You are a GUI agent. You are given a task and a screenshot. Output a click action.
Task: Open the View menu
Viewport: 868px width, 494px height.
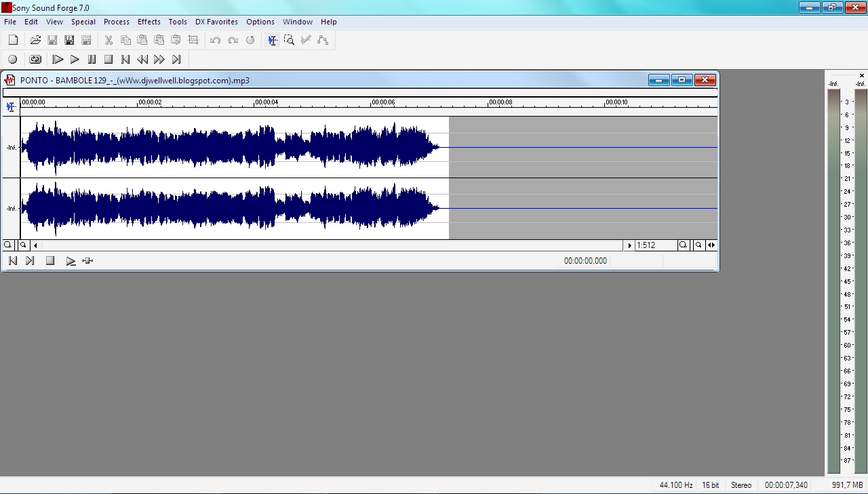coord(54,22)
